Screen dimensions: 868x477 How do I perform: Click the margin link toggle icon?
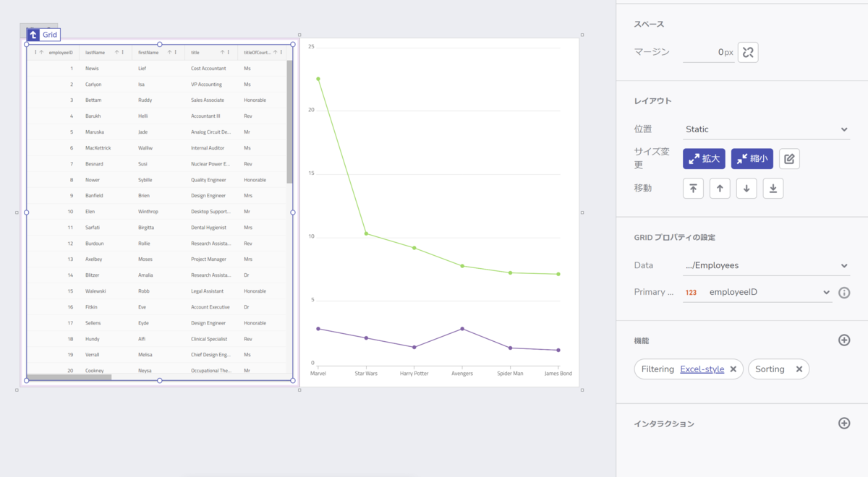pos(747,52)
